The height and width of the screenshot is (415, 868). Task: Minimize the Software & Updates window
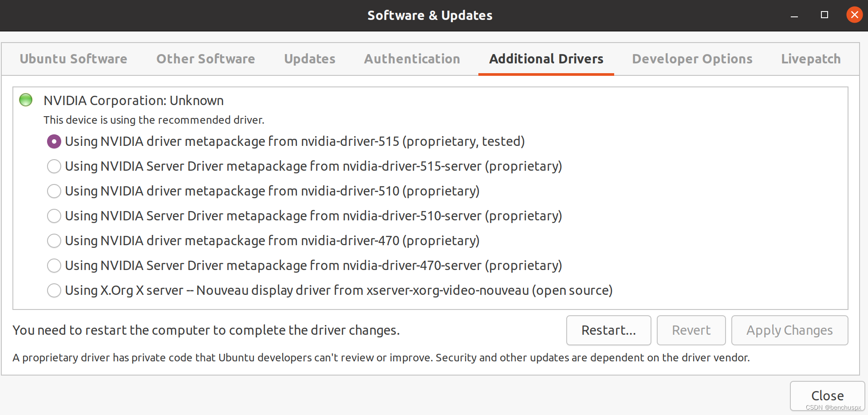(x=794, y=15)
